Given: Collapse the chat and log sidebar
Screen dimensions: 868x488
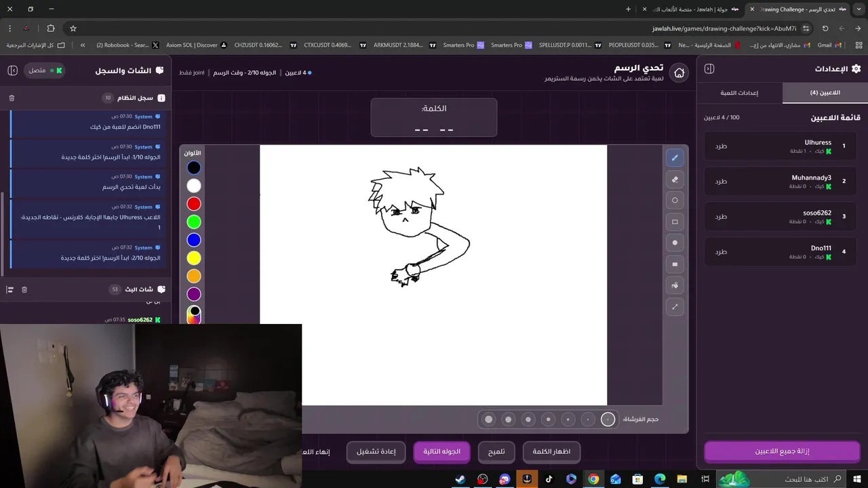Looking at the screenshot, I should [12, 70].
